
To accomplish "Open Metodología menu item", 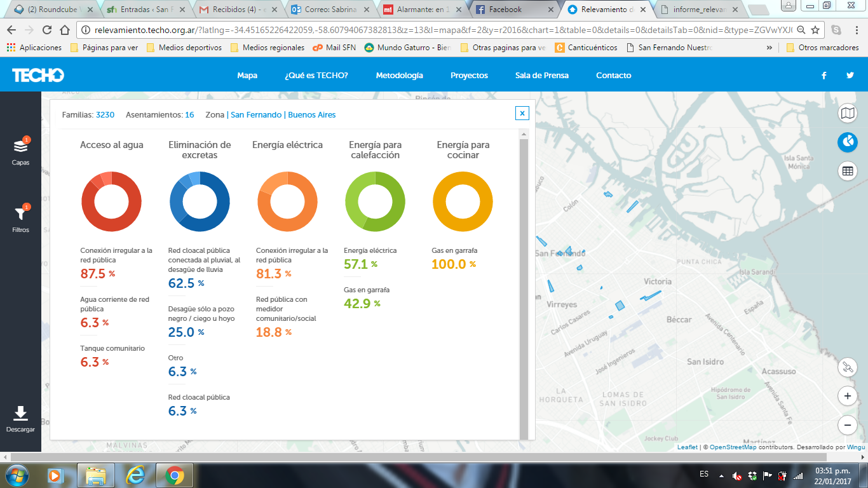I will [399, 75].
